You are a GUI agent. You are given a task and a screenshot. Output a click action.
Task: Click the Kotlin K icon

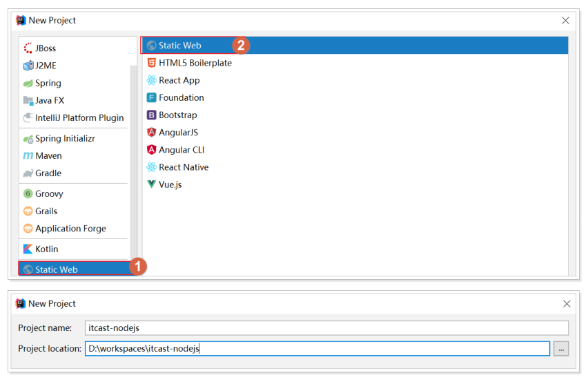pyautogui.click(x=28, y=249)
